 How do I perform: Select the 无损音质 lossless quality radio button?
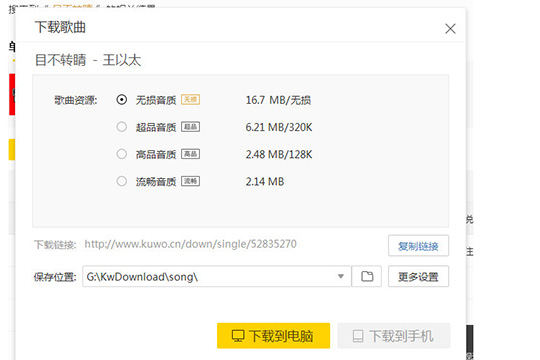[122, 100]
